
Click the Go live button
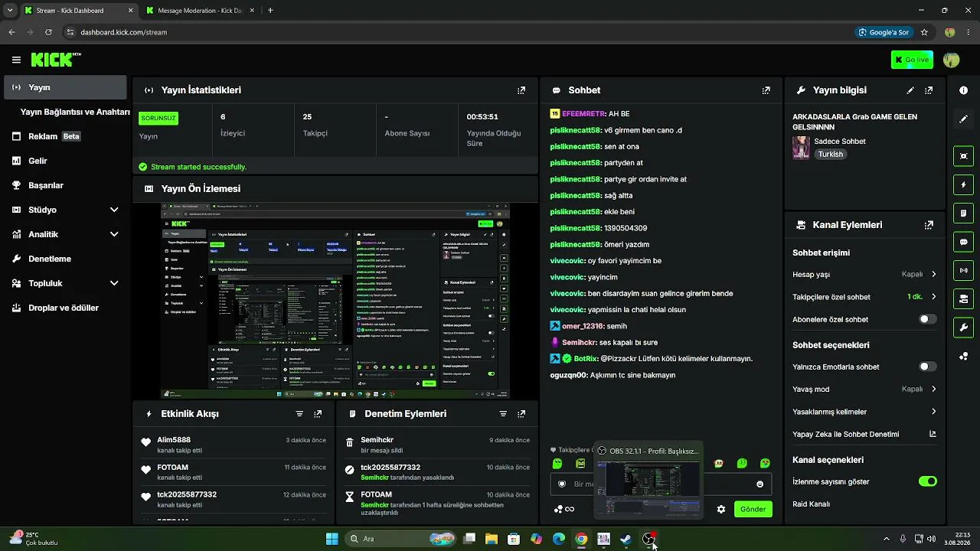912,60
